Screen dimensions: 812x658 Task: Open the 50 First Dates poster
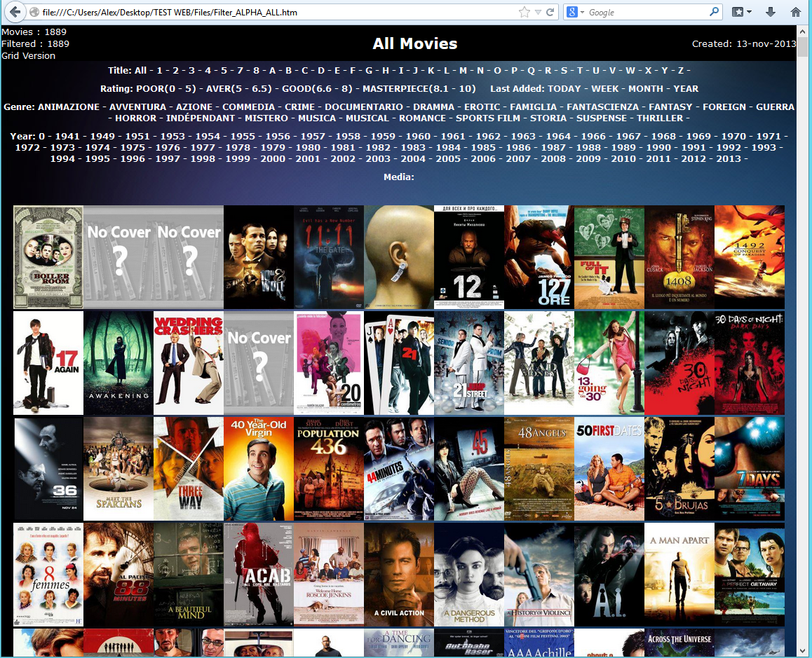pos(609,469)
